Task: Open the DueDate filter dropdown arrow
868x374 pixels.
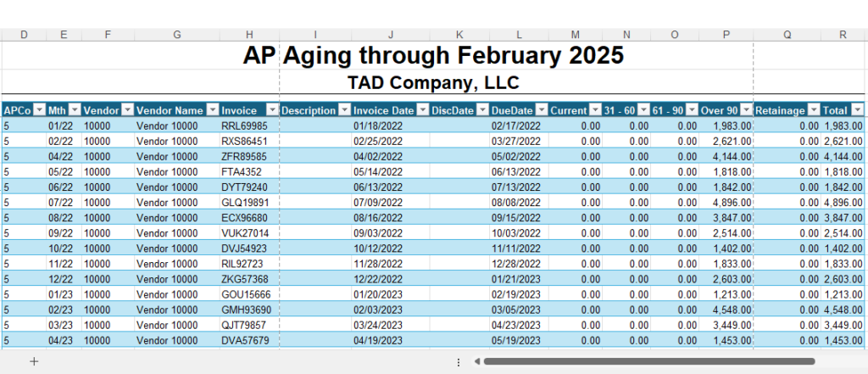Action: coord(542,110)
